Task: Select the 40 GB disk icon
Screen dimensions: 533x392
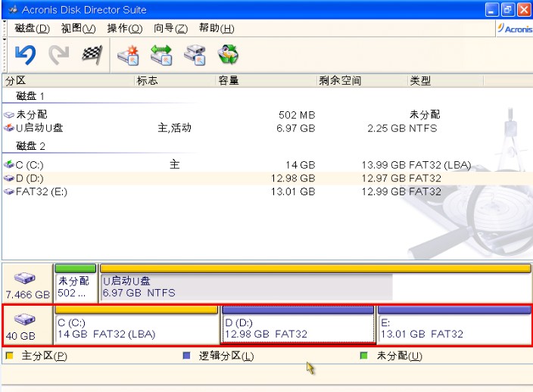Action: pyautogui.click(x=25, y=319)
